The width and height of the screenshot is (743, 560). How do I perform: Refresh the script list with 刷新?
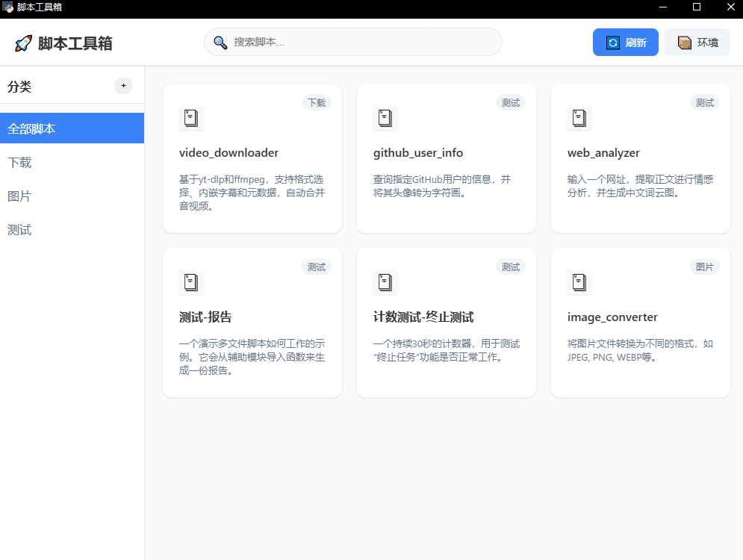tap(626, 42)
